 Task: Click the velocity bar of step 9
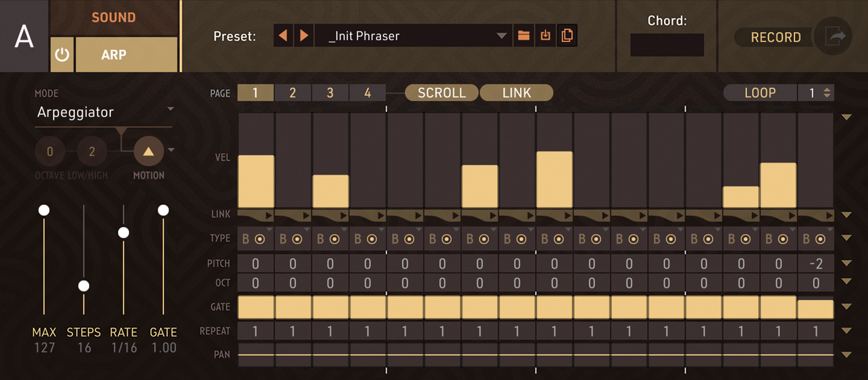click(555, 180)
